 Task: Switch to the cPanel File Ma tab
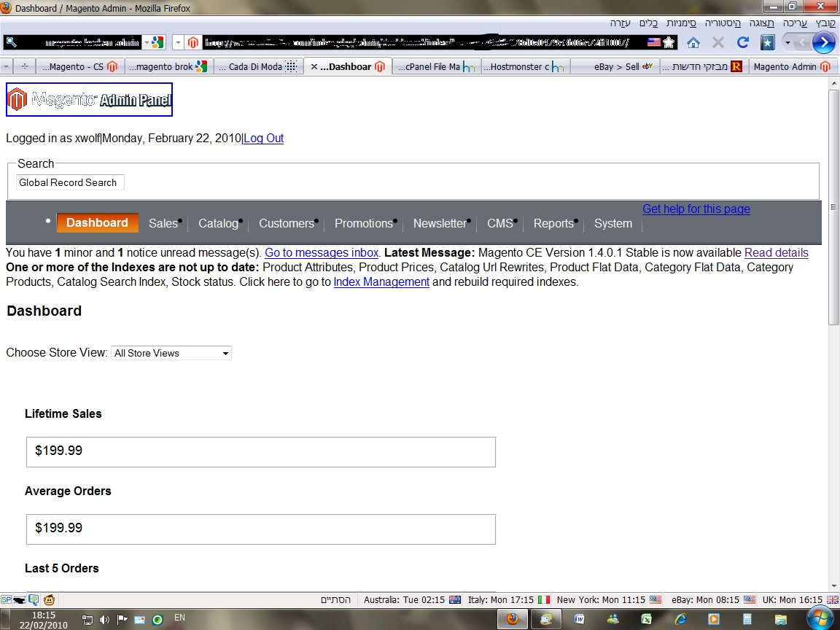tap(435, 66)
